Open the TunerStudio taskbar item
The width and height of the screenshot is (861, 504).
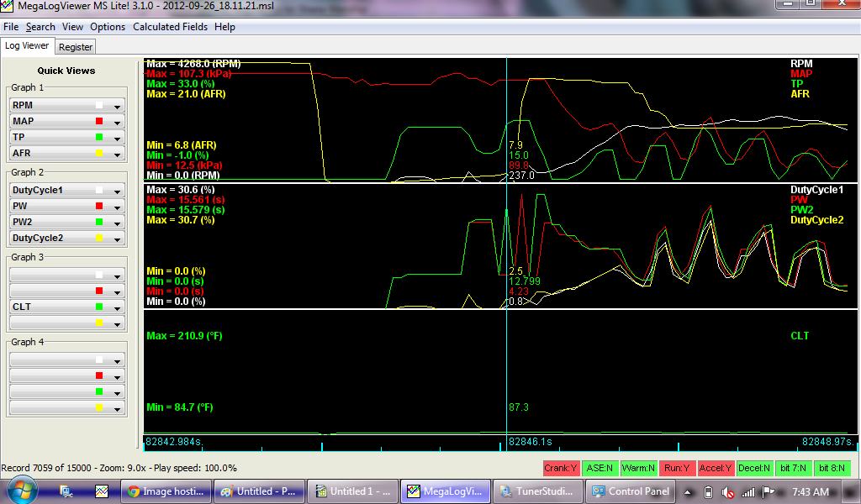[538, 491]
